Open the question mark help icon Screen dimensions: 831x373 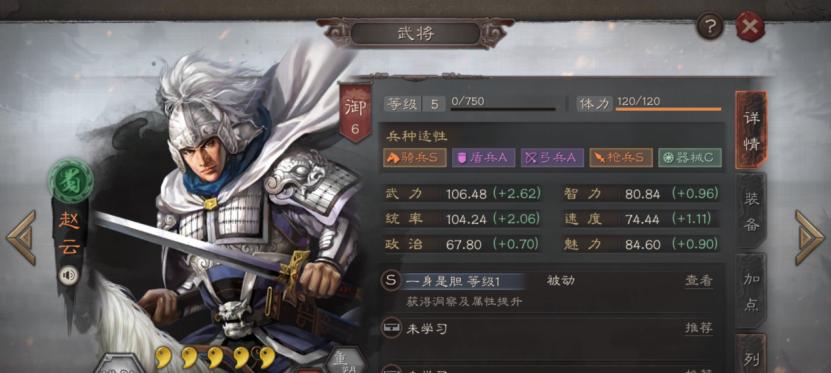[x=710, y=26]
